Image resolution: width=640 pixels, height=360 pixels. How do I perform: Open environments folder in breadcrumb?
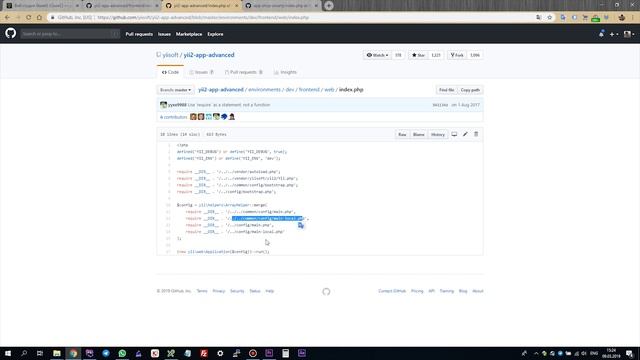point(264,89)
